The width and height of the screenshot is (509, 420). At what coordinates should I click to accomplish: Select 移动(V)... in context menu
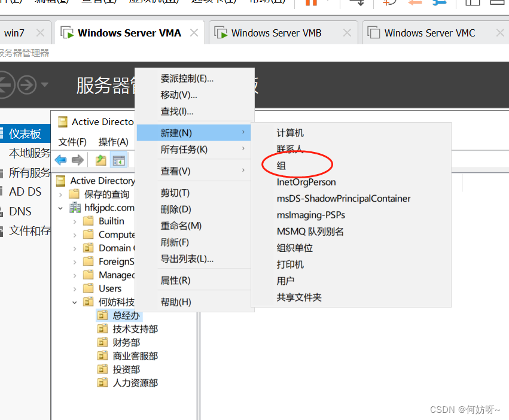pyautogui.click(x=179, y=95)
